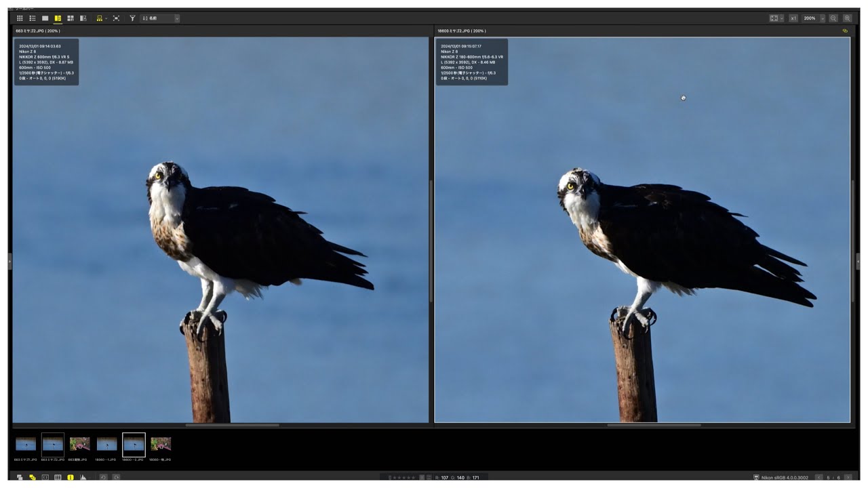Toggle the grid overlay icon
This screenshot has height=488, width=868.
(x=58, y=477)
